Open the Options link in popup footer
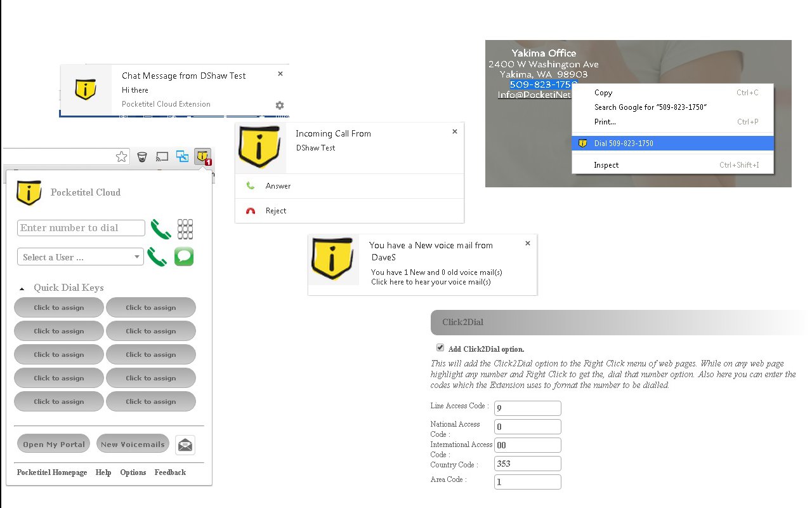The height and width of the screenshot is (508, 812). 133,472
